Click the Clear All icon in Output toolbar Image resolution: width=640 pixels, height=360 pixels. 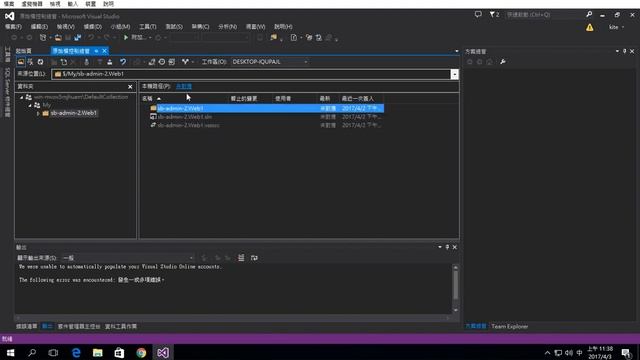[x=241, y=258]
